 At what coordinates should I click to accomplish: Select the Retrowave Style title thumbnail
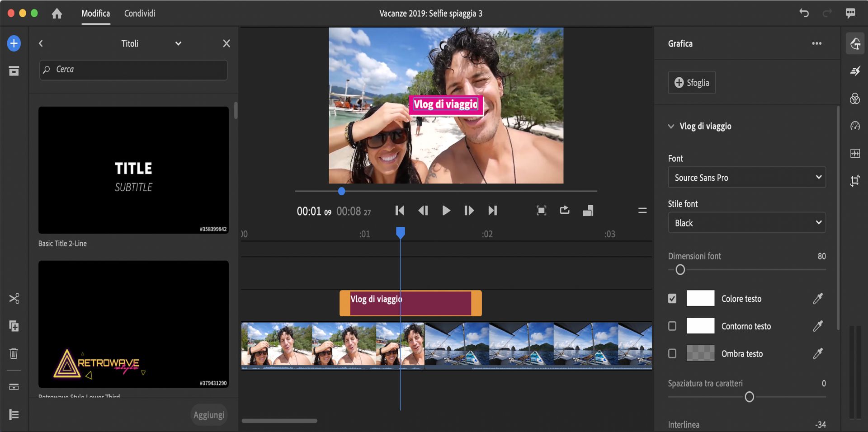coord(133,324)
